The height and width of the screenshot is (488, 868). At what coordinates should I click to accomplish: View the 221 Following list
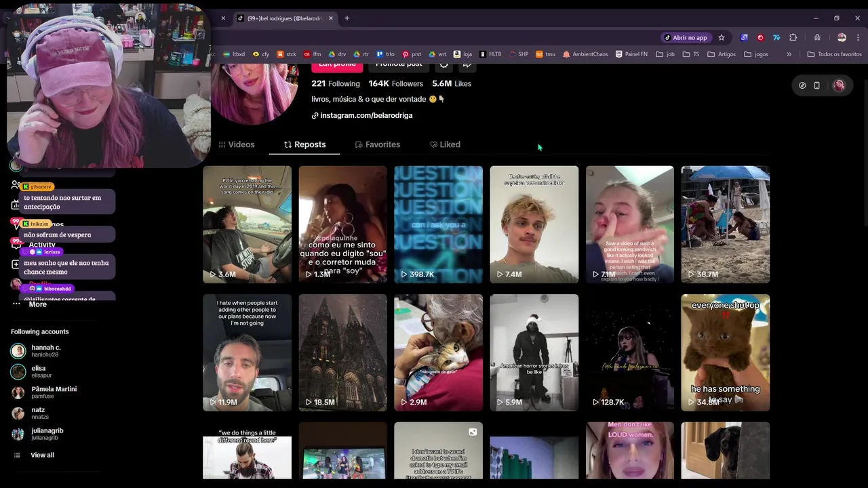coord(336,83)
